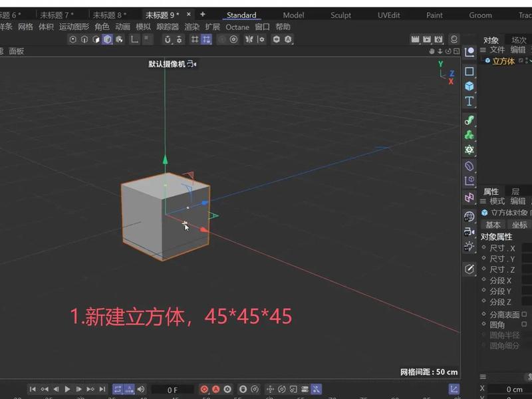Add a camera from the side palette
The width and height of the screenshot is (532, 399).
pyautogui.click(x=469, y=232)
